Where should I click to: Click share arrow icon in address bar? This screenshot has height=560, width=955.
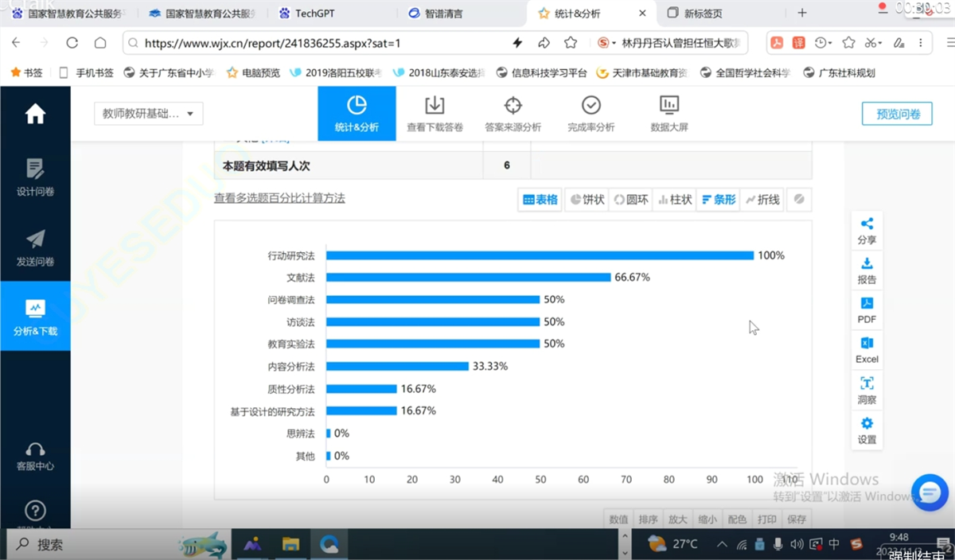coord(544,43)
